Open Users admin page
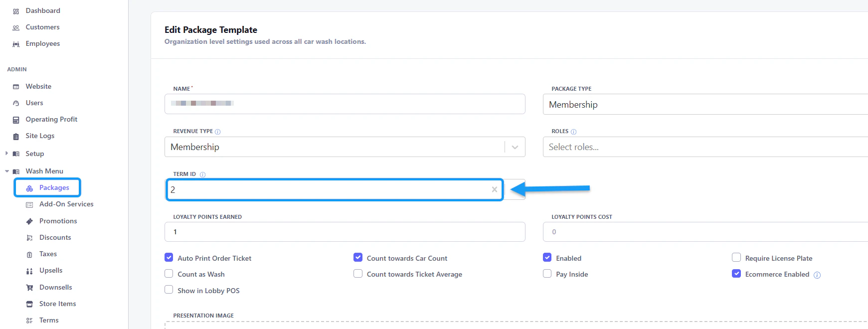The height and width of the screenshot is (329, 868). click(x=34, y=103)
